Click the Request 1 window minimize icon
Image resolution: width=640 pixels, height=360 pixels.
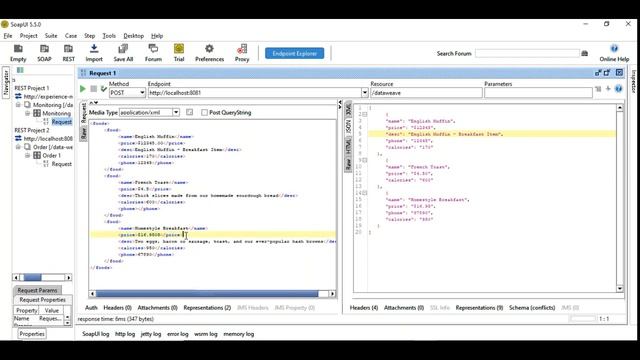point(598,73)
